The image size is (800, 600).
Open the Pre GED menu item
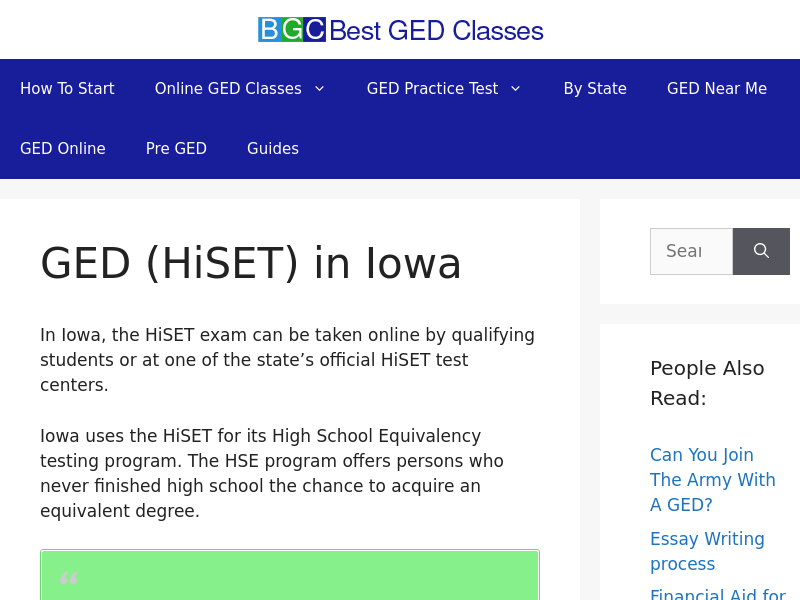tap(176, 148)
